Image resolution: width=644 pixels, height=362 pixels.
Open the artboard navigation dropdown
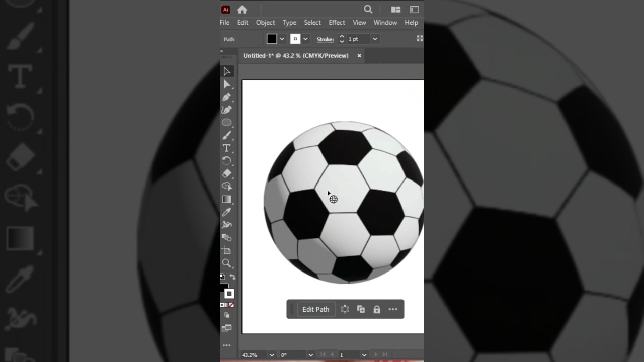[x=364, y=355]
